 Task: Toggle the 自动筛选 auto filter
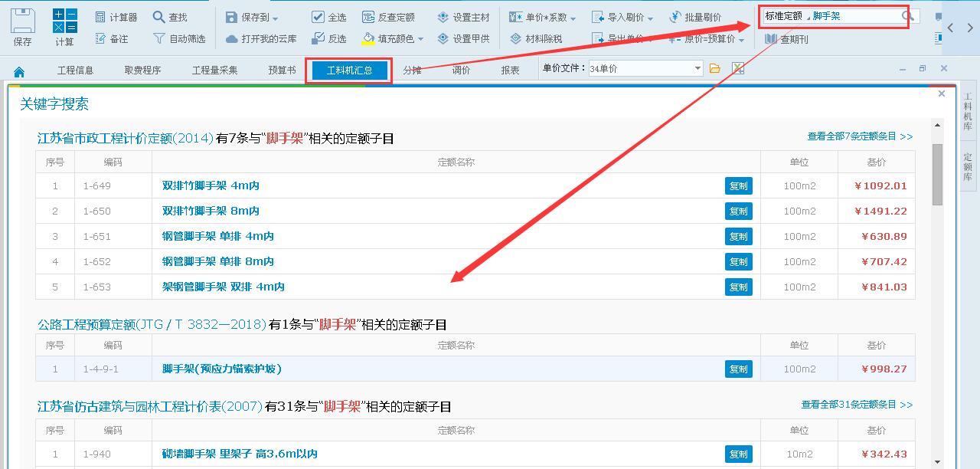tap(179, 38)
